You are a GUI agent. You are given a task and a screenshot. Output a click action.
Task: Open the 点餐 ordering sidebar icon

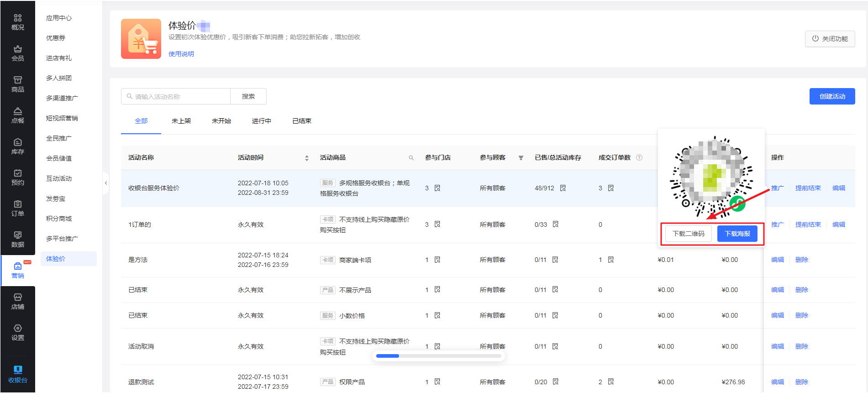tap(18, 115)
